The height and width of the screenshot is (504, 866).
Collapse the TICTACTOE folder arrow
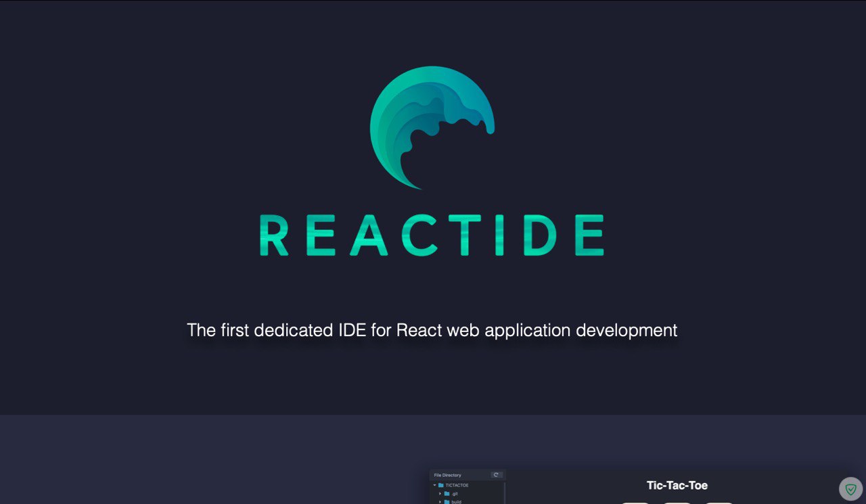pyautogui.click(x=434, y=485)
